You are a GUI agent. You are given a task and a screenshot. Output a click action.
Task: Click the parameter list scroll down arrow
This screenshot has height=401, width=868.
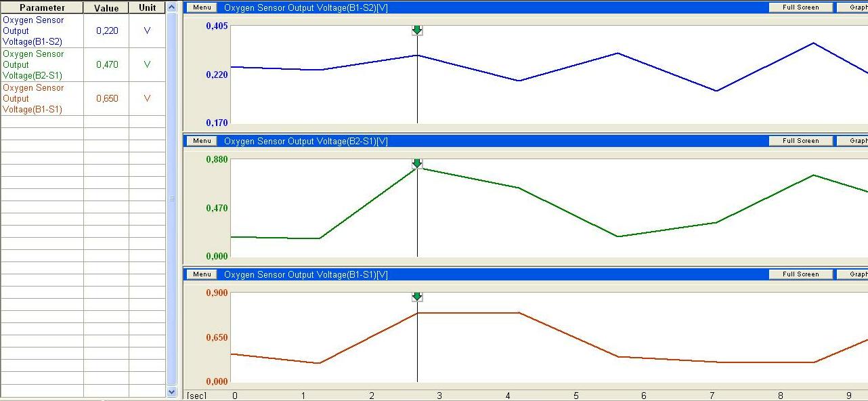click(171, 392)
